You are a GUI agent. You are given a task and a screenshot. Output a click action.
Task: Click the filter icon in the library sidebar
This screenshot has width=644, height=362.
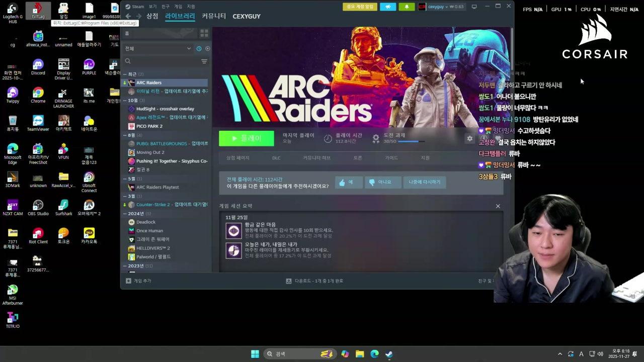point(204,61)
